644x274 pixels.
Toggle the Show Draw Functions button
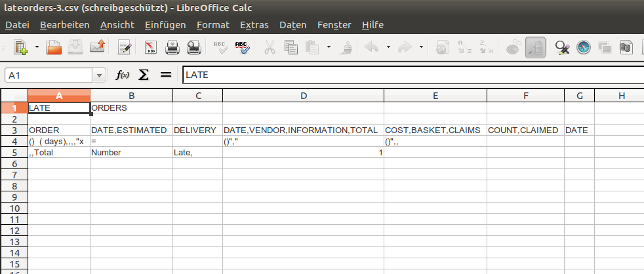(535, 47)
